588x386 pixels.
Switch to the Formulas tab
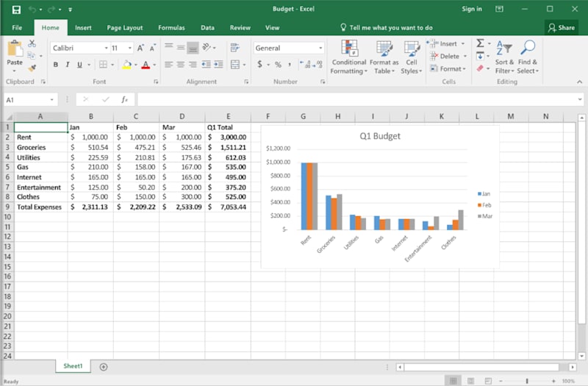click(171, 28)
